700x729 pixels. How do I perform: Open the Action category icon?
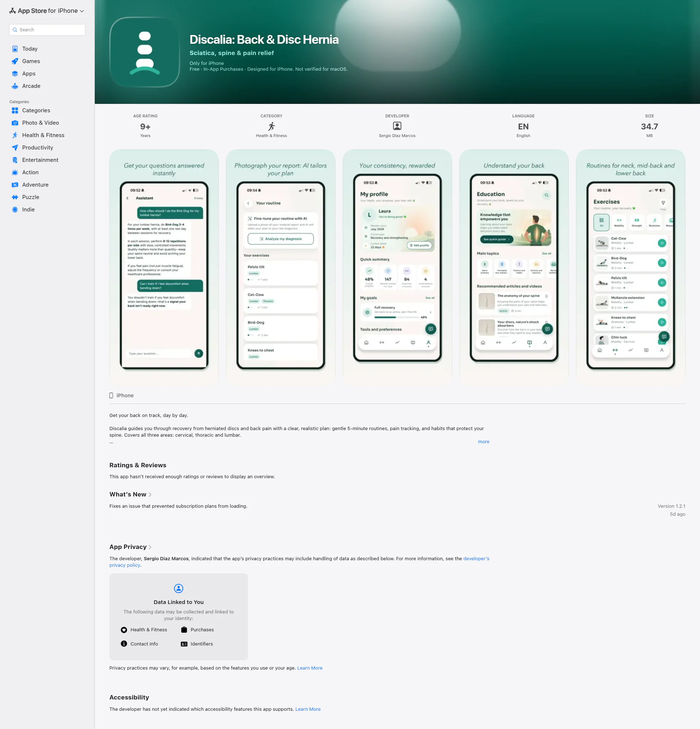coord(15,172)
